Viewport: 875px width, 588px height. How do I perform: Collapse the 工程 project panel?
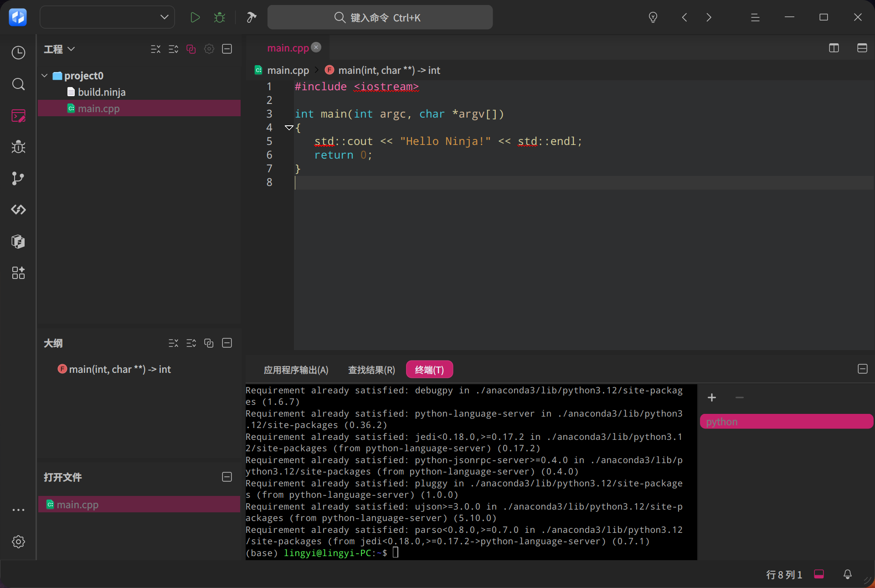(x=227, y=49)
